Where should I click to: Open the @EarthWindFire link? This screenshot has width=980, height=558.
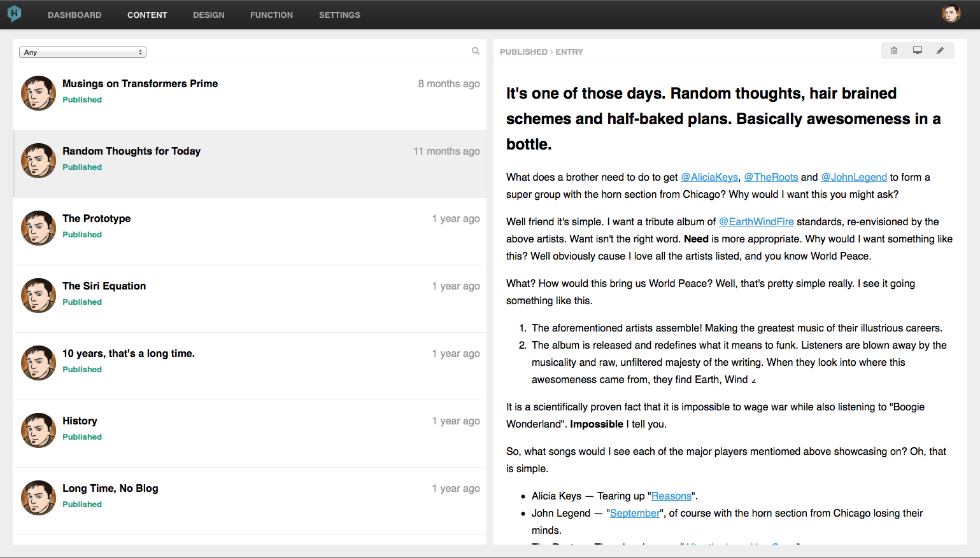756,222
